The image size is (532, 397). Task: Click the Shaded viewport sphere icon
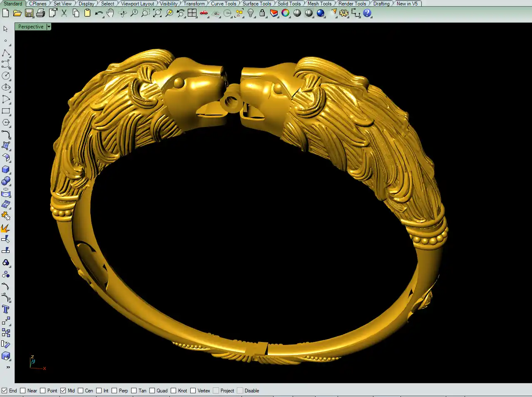pyautogui.click(x=297, y=13)
